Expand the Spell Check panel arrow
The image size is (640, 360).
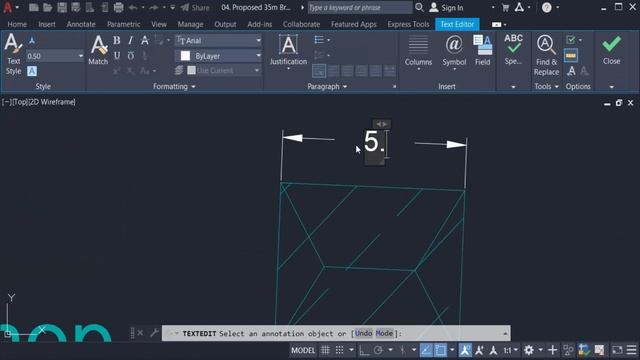(513, 87)
